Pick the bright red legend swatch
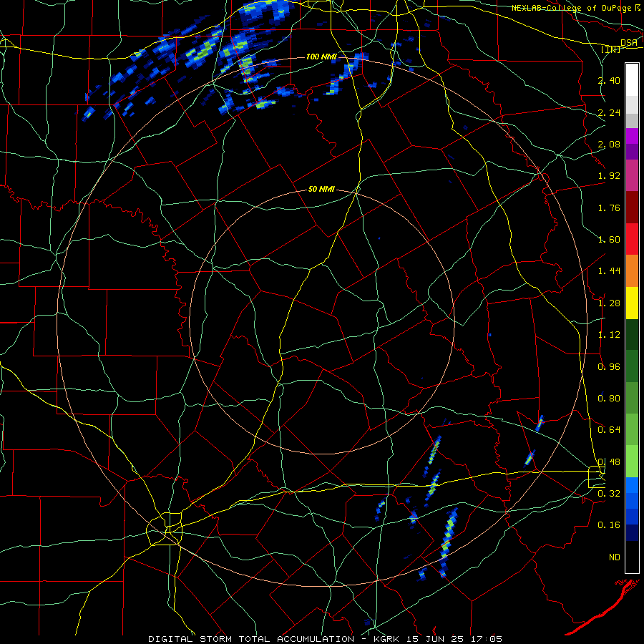 coord(632,239)
